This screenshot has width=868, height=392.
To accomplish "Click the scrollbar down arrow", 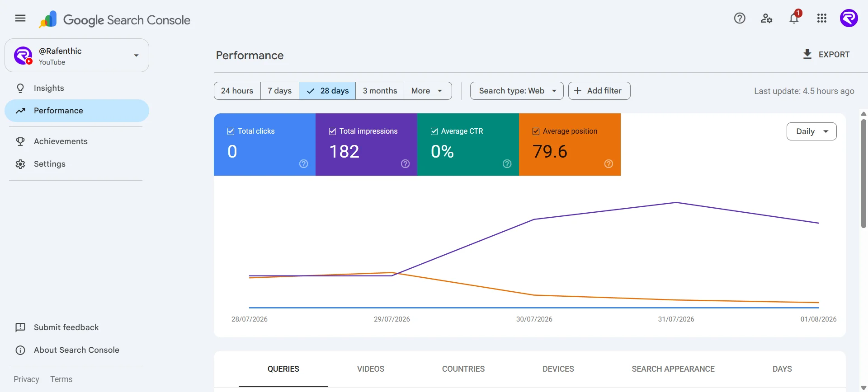I will click(x=863, y=388).
